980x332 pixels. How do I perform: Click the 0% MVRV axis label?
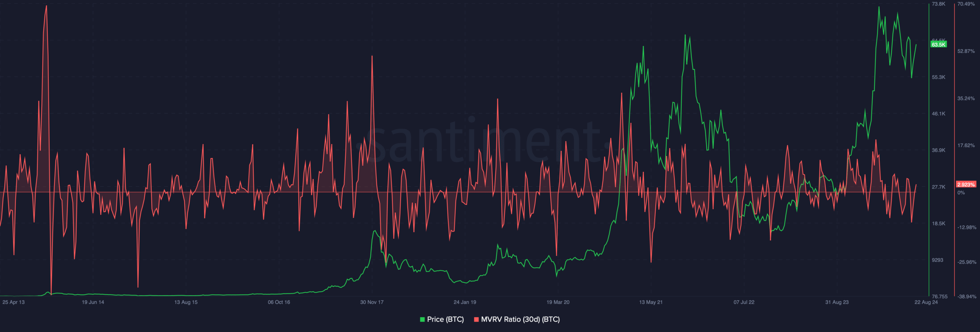click(961, 193)
